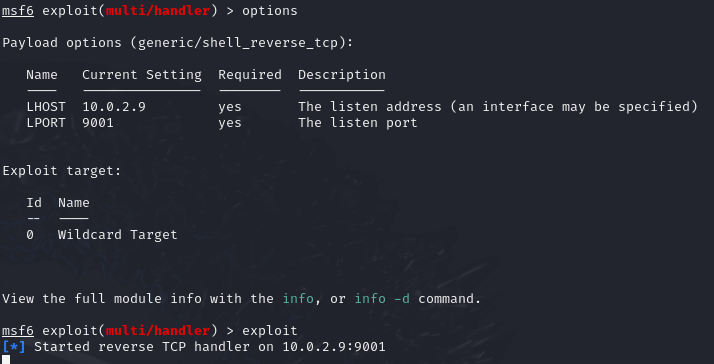The width and height of the screenshot is (714, 364).
Task: Select the 9001 LPORT value
Action: point(98,123)
